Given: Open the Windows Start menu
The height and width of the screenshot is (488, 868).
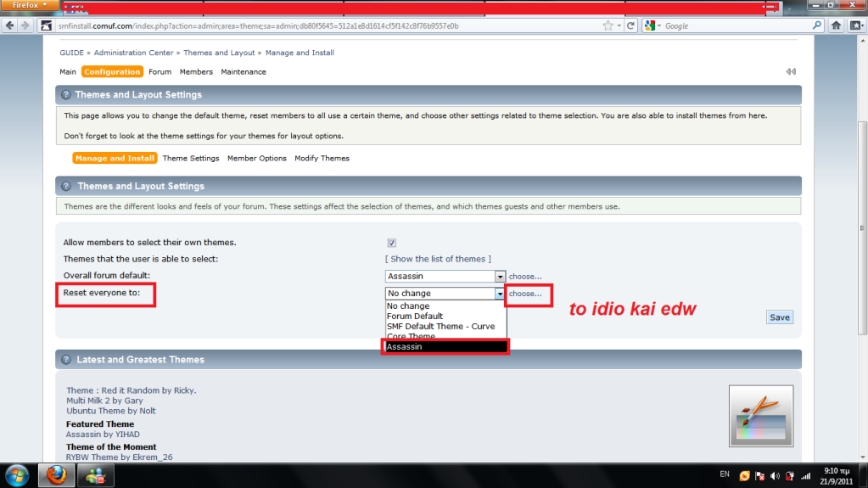Looking at the screenshot, I should click(x=16, y=474).
